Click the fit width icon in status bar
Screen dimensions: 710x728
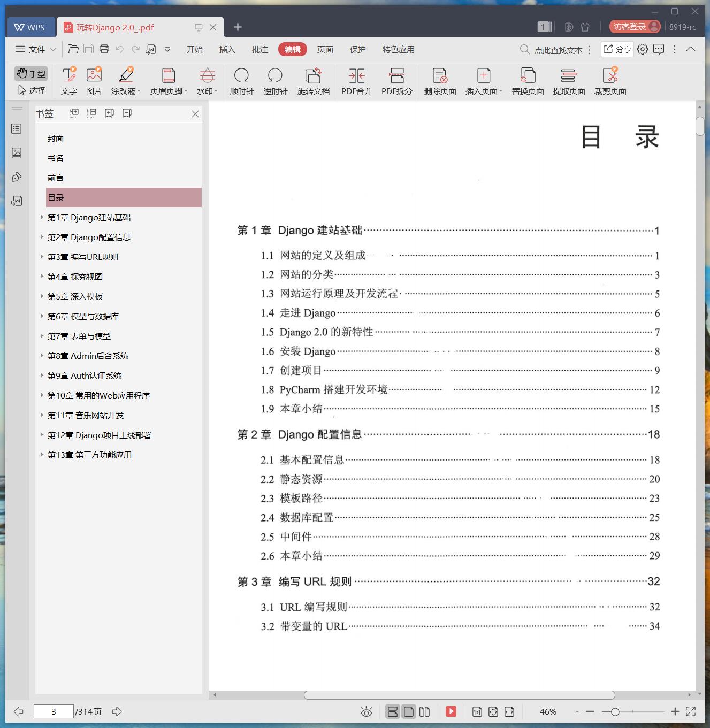(x=509, y=712)
